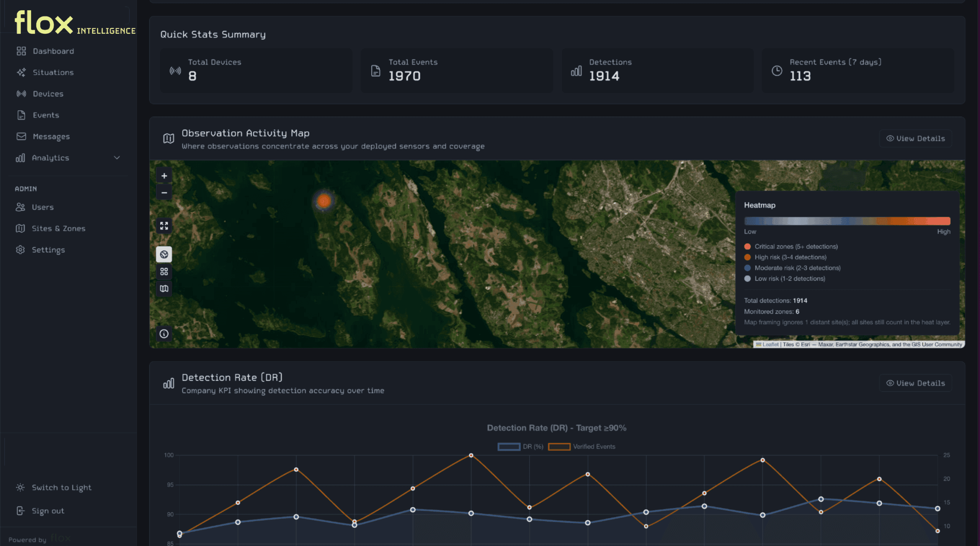Select Analytics menu item

click(x=51, y=158)
